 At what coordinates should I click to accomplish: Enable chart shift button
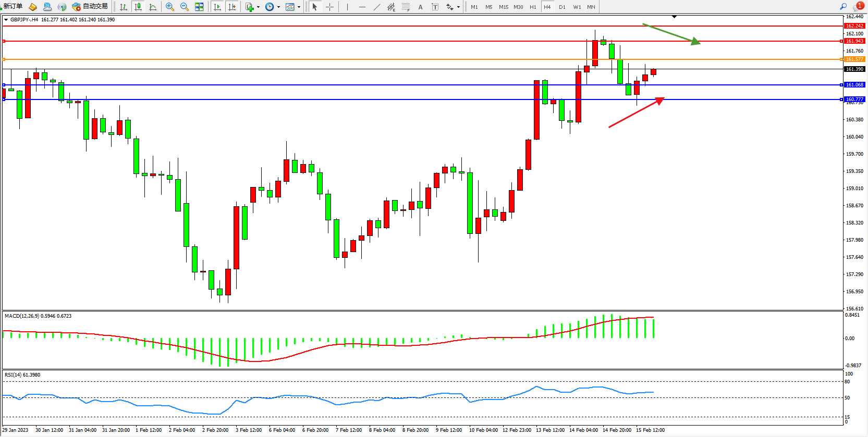232,7
